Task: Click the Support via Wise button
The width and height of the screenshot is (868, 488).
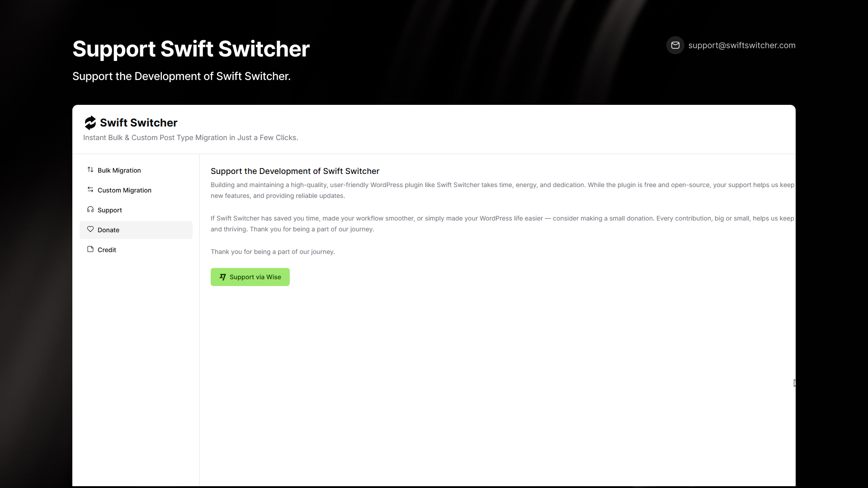Action: pyautogui.click(x=250, y=277)
